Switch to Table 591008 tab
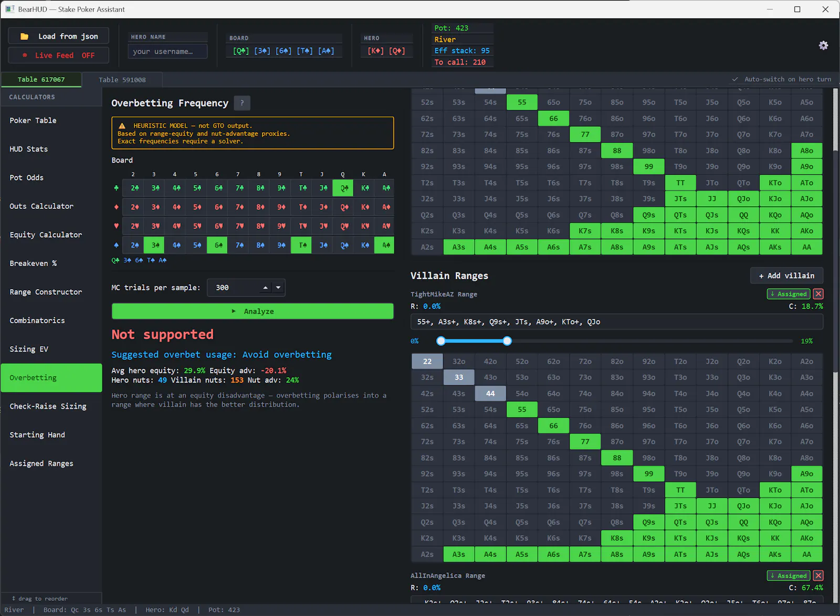Image resolution: width=840 pixels, height=616 pixels. (x=122, y=80)
